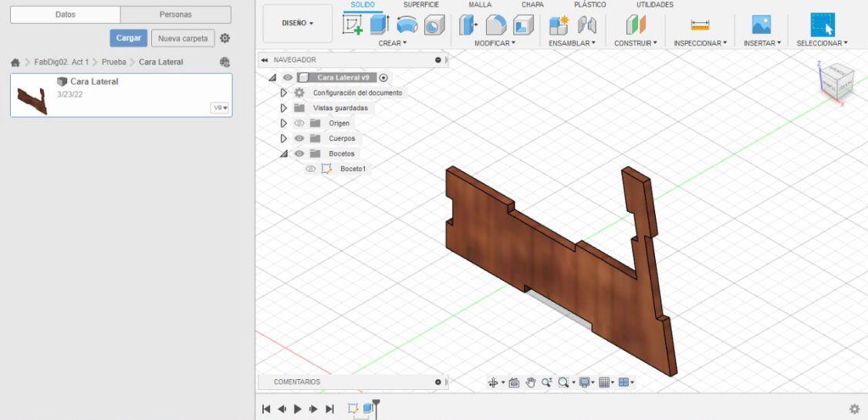
Task: Click the Nueva carpeta button
Action: 183,39
